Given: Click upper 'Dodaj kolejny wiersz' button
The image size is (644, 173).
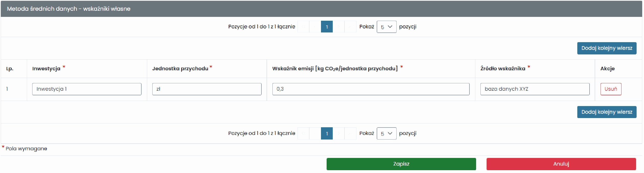Looking at the screenshot, I should pyautogui.click(x=607, y=48).
